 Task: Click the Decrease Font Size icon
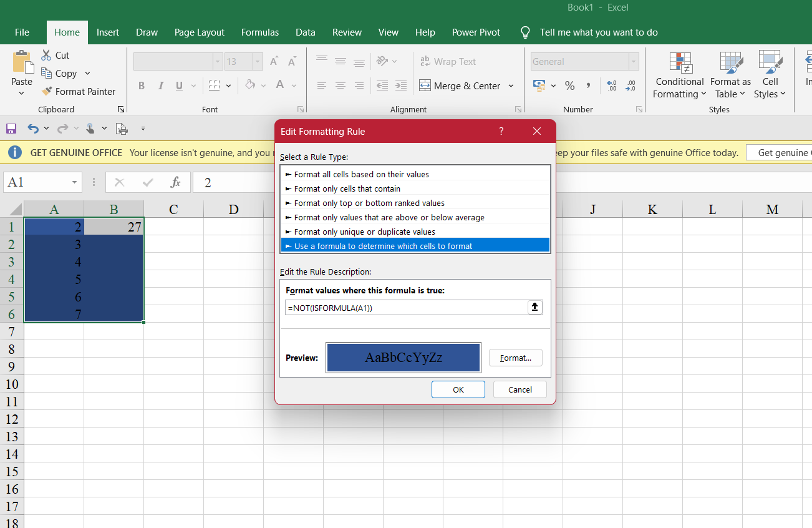292,61
